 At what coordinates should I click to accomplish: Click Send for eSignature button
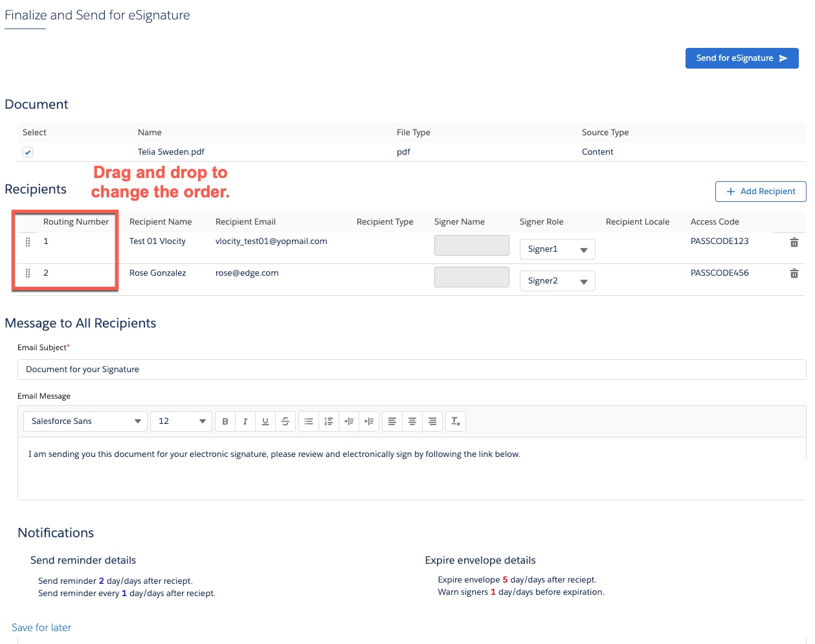(x=742, y=58)
